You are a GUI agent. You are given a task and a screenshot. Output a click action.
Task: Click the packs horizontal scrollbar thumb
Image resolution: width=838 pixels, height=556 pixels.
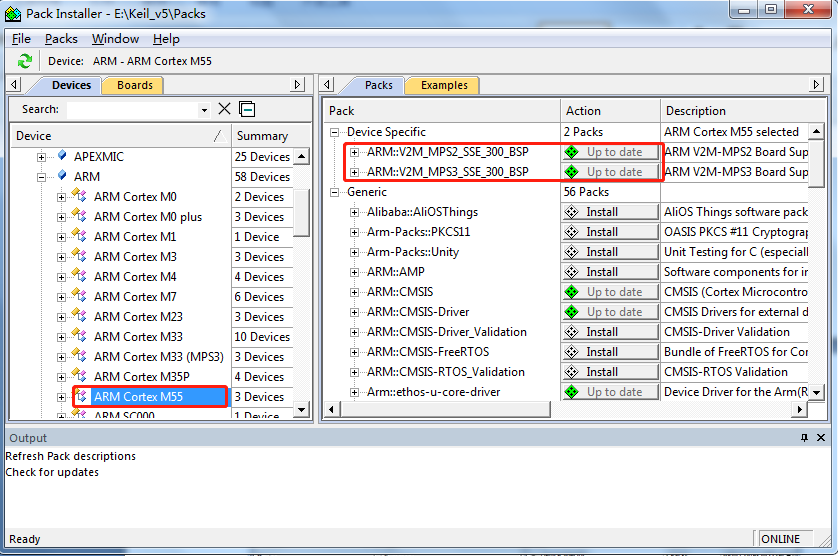[x=445, y=410]
